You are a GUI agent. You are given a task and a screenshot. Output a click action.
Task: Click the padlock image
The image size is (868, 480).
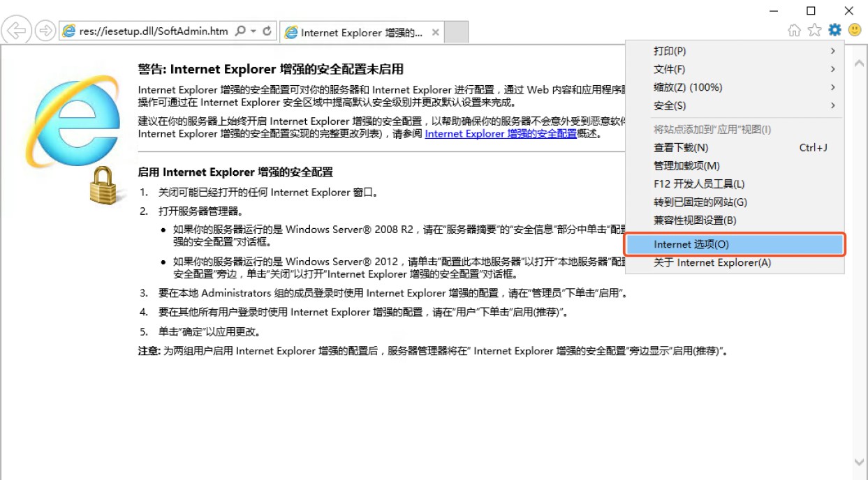[104, 184]
